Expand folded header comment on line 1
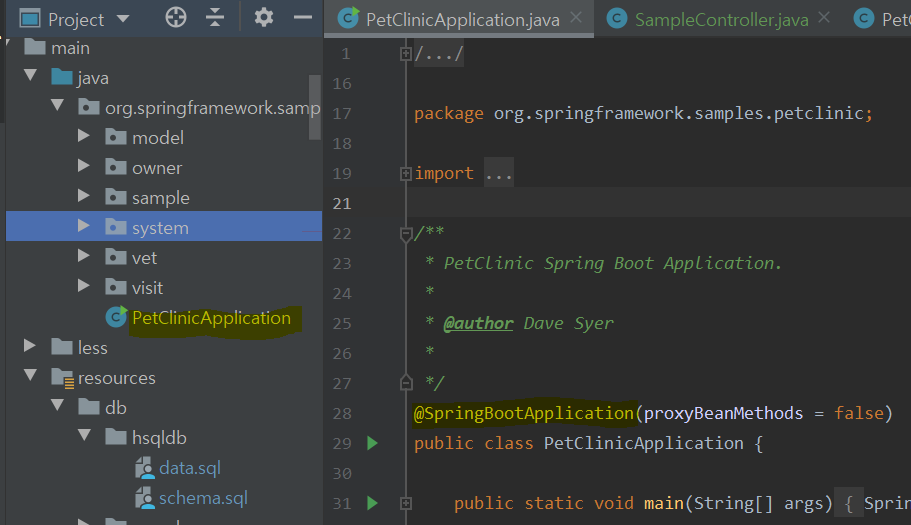This screenshot has width=911, height=525. click(x=406, y=54)
